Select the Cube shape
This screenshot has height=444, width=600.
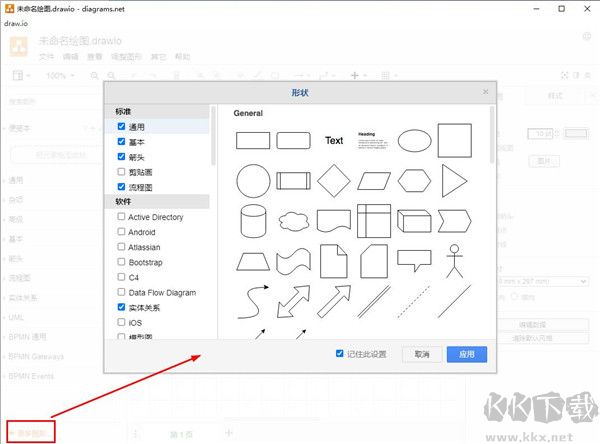[414, 221]
